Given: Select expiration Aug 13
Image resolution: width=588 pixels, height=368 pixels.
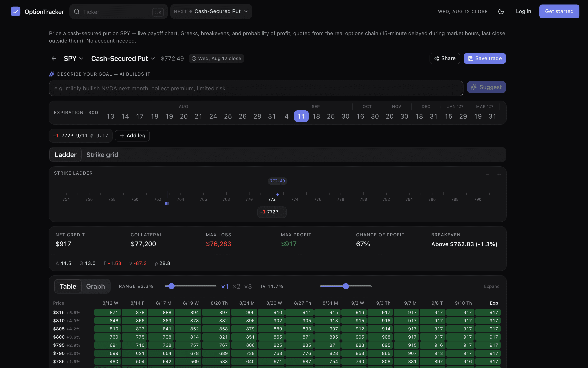Looking at the screenshot, I should pos(110,116).
